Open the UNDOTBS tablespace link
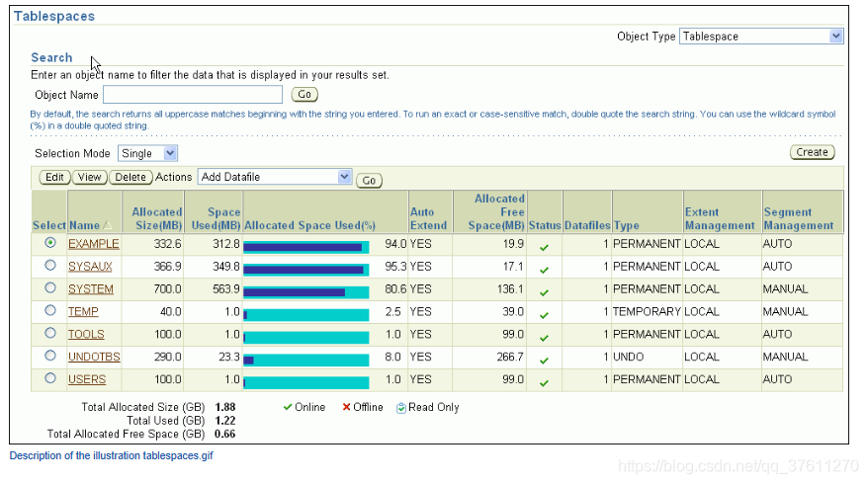Viewport: 868px width, 484px height. point(94,357)
